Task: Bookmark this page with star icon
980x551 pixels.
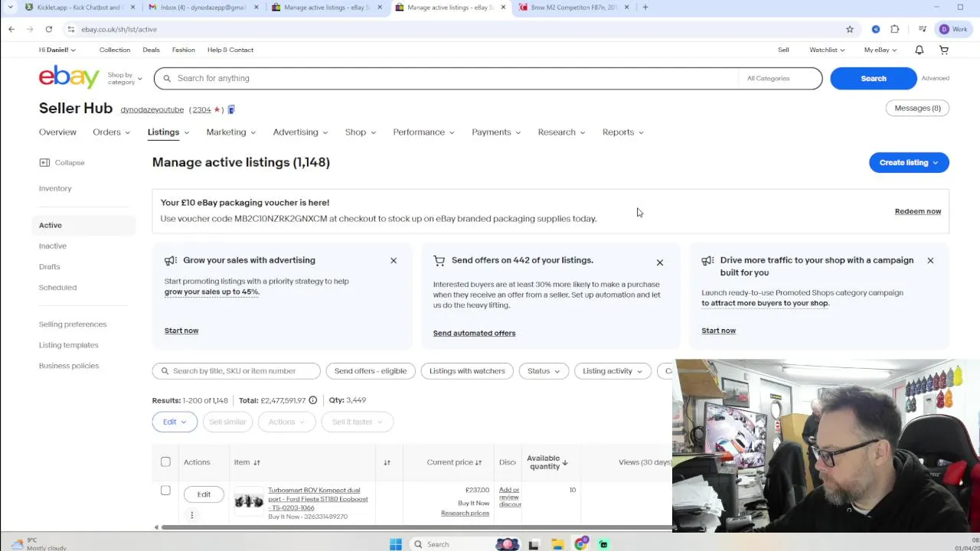Action: point(850,29)
